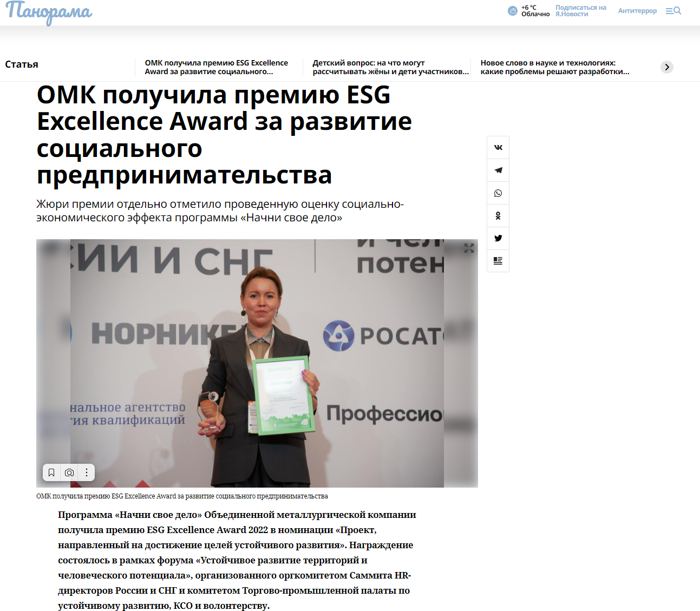Click the +6 °C Облачно weather text
700x611 pixels.
click(535, 11)
